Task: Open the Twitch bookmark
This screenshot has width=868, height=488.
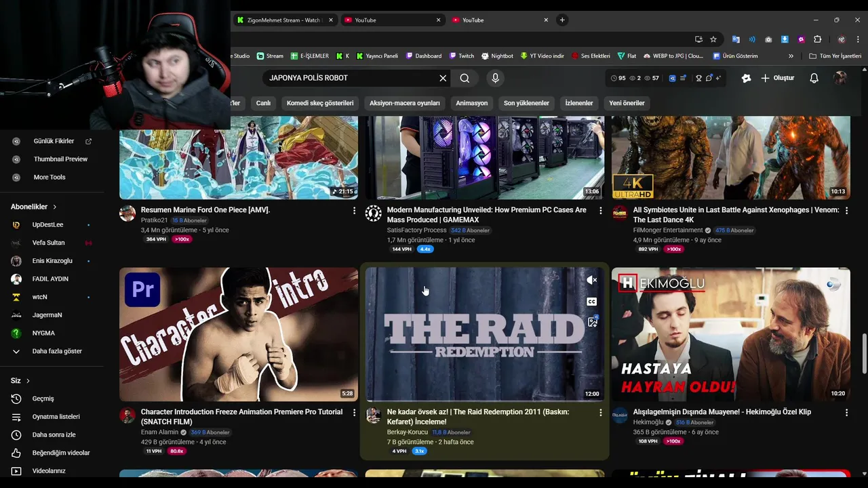Action: pos(461,56)
